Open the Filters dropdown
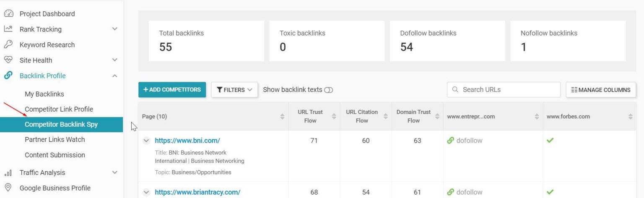This screenshot has height=198, width=644. [x=234, y=90]
